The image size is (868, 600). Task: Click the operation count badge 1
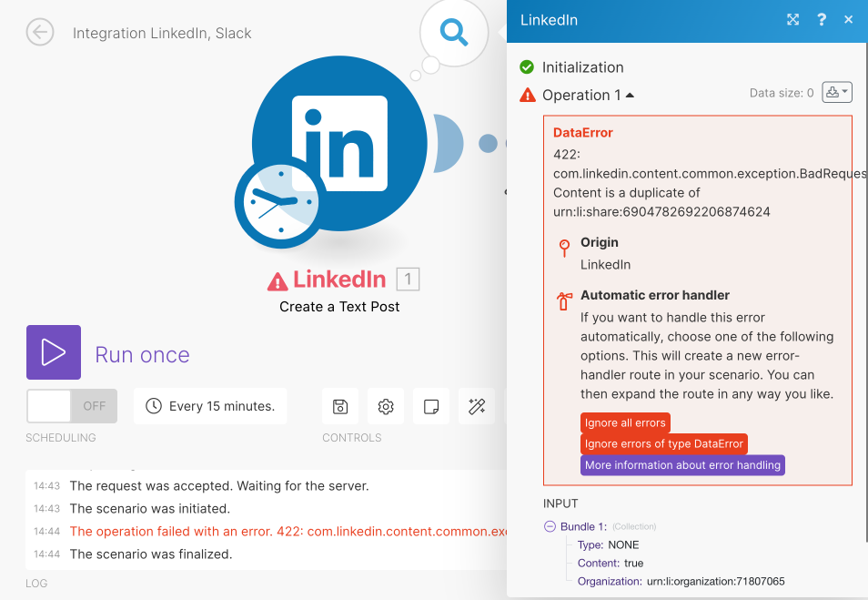point(408,280)
